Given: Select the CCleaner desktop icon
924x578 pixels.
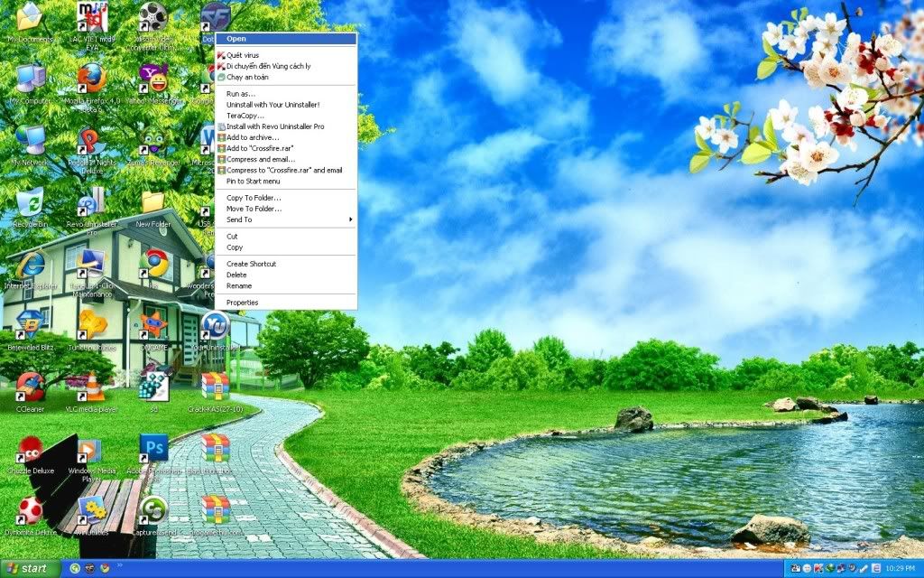Looking at the screenshot, I should coord(30,387).
